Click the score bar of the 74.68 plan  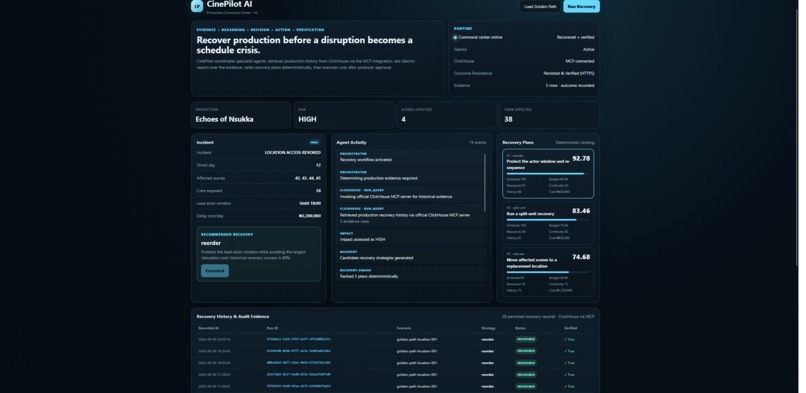[x=548, y=272]
